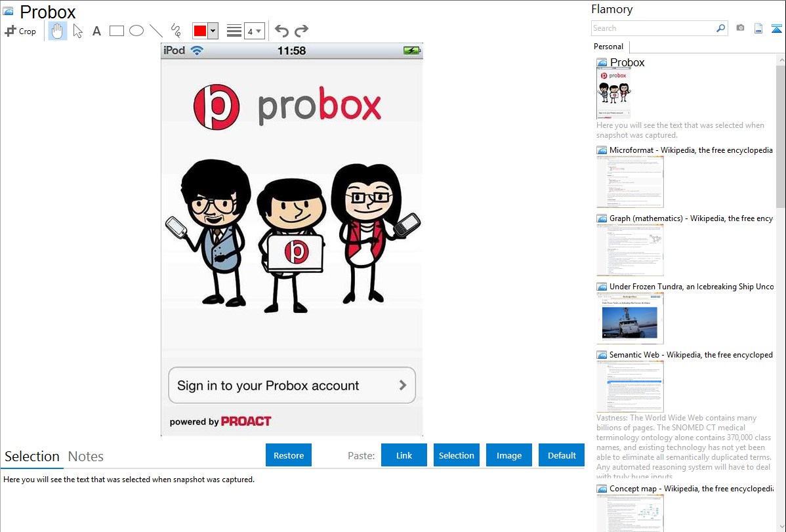Click the Paste Image button
This screenshot has height=532, width=786.
[508, 455]
